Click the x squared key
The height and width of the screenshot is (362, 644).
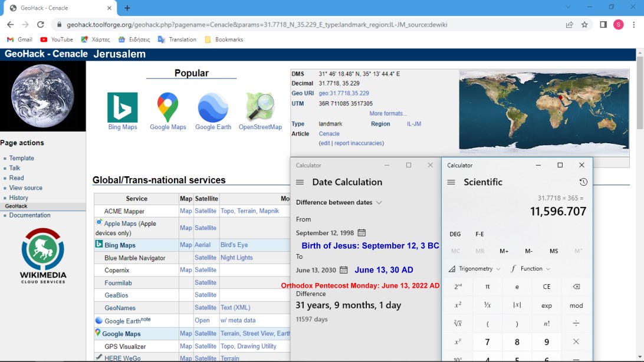click(x=458, y=305)
